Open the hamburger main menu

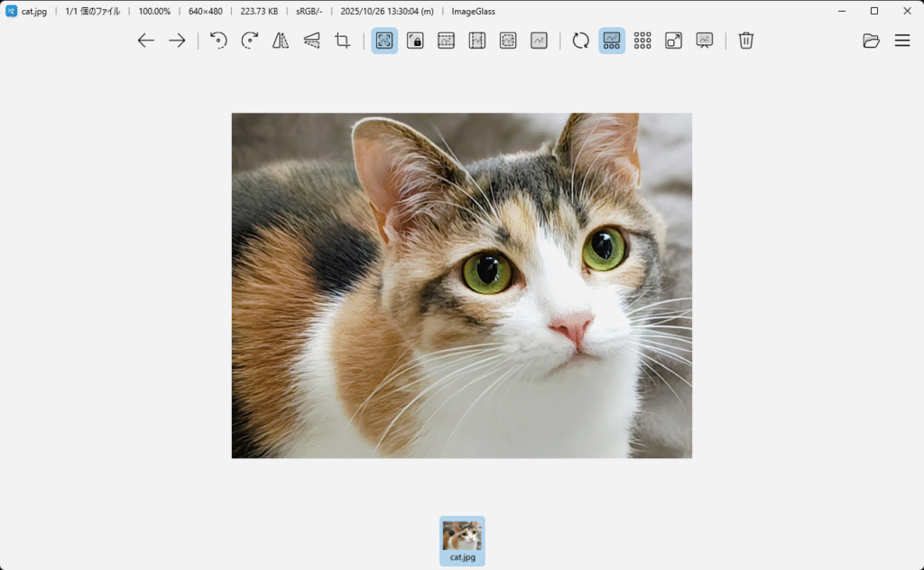tap(902, 41)
